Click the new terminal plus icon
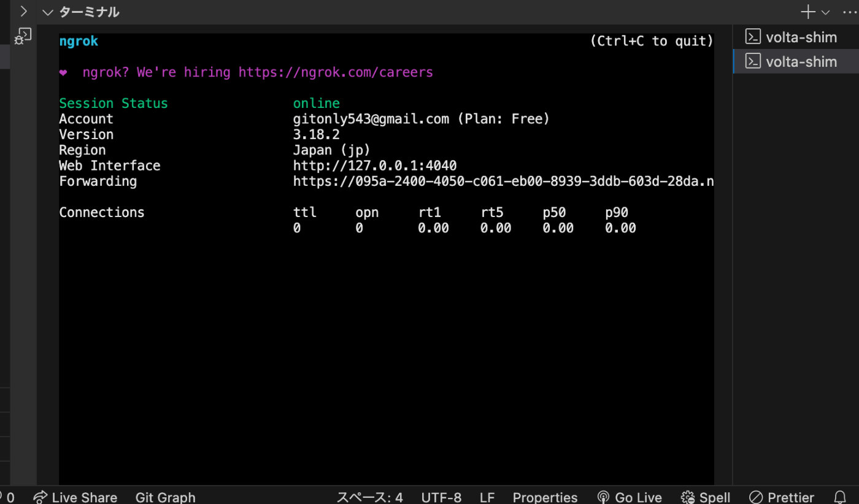859x504 pixels. click(x=808, y=12)
